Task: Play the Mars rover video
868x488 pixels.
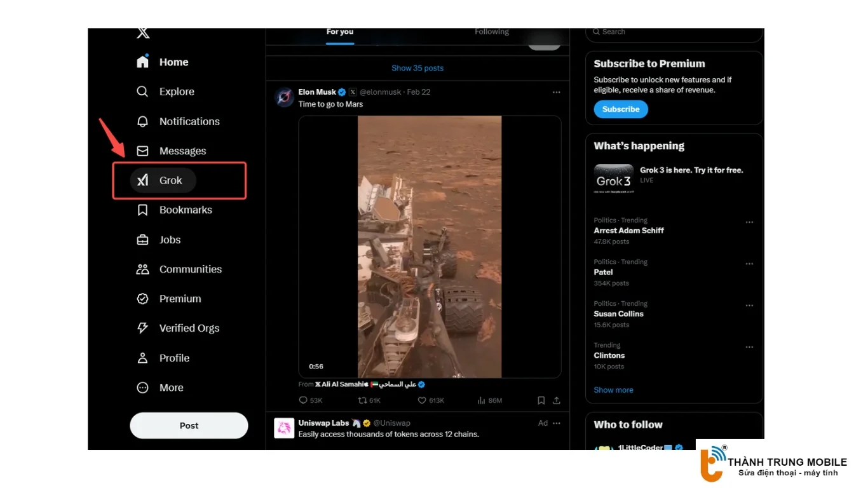Action: [430, 247]
